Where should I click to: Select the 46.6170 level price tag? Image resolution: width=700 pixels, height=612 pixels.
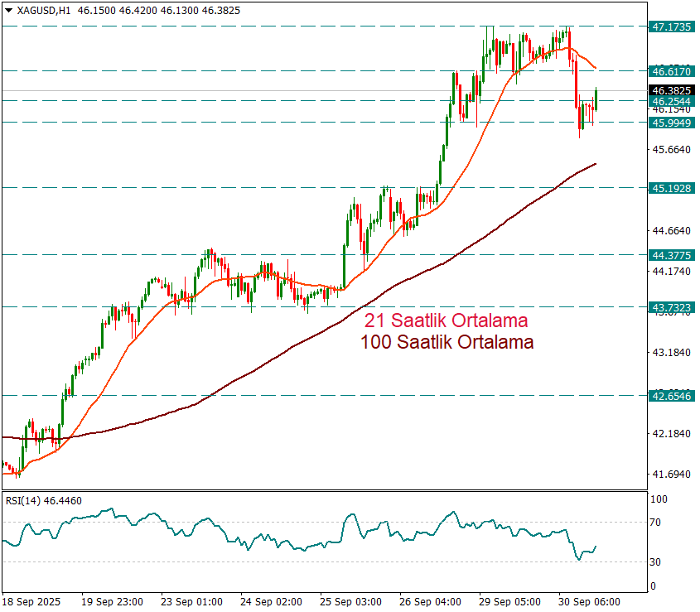click(671, 72)
